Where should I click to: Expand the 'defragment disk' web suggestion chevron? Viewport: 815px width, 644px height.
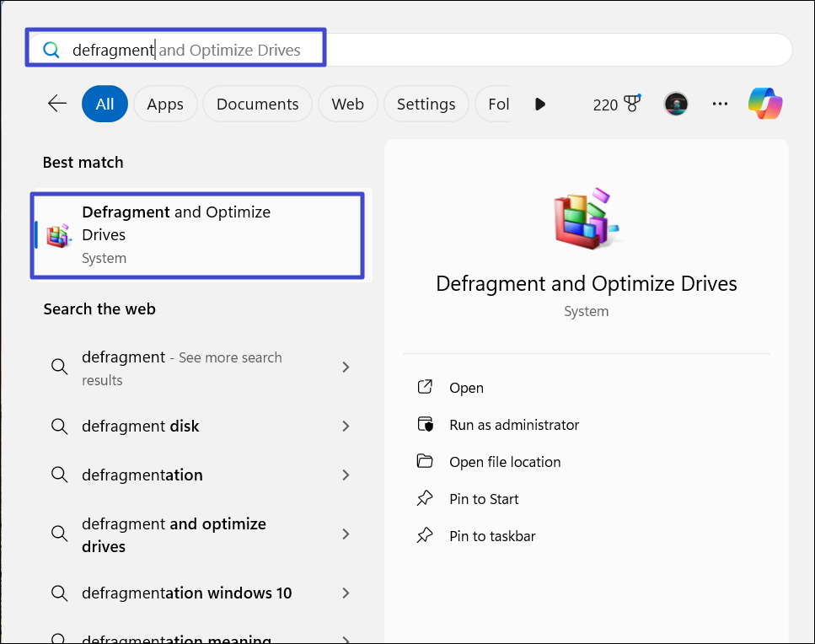click(x=346, y=427)
